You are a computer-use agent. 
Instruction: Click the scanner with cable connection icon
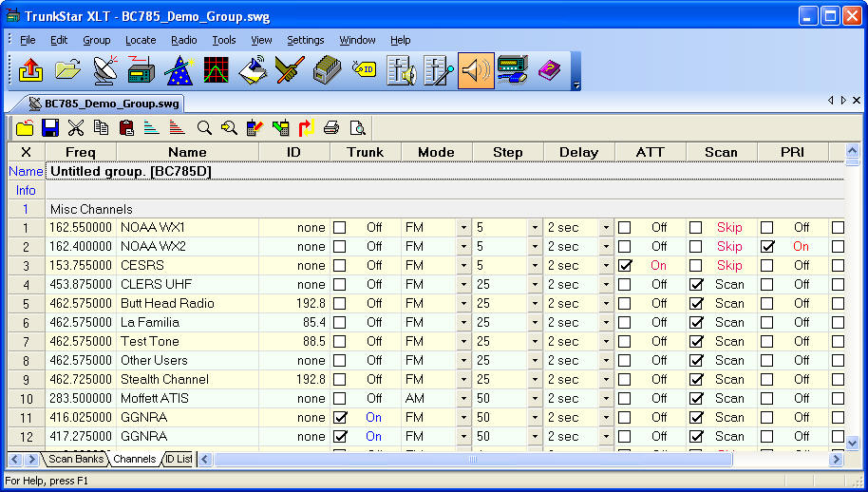pos(513,70)
